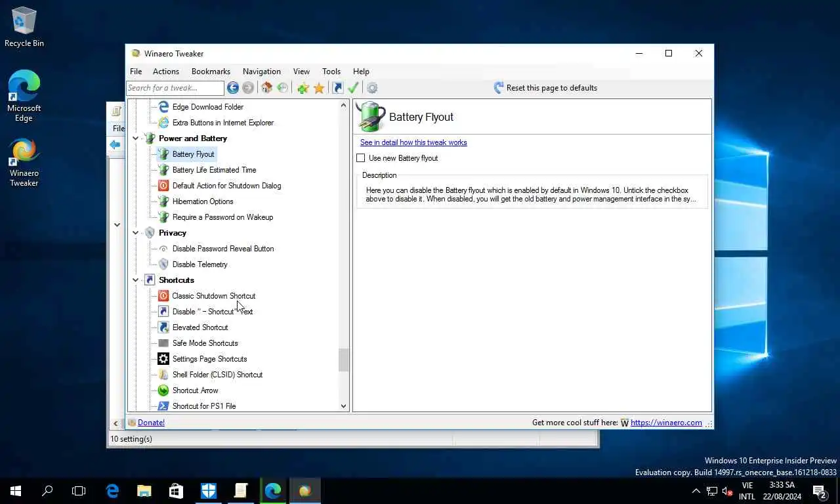
Task: Click the Settings Page Shortcuts gear icon
Action: [163, 359]
